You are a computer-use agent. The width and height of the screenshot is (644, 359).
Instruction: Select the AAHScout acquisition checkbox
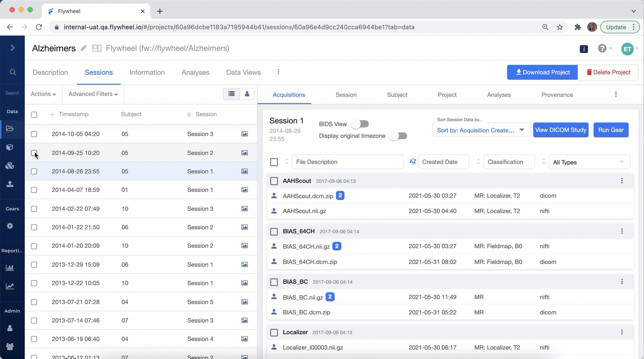point(274,181)
